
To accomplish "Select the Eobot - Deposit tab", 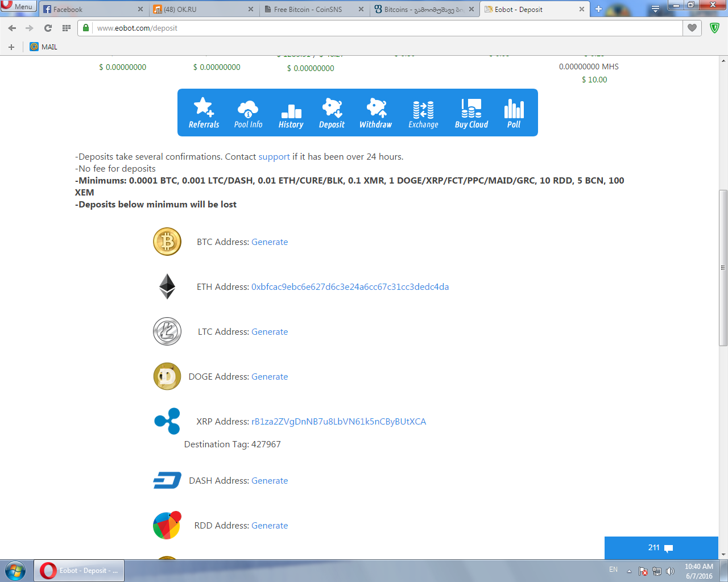I will pos(534,9).
